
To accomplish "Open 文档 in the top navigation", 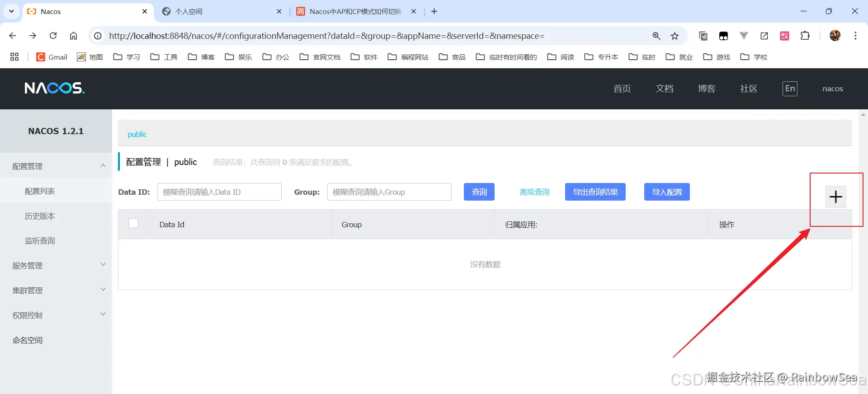I will coord(665,89).
